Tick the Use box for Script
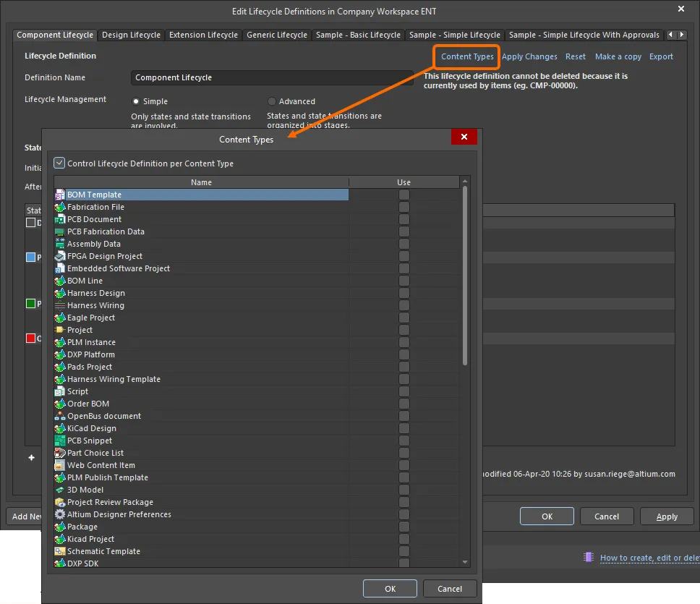 (404, 391)
